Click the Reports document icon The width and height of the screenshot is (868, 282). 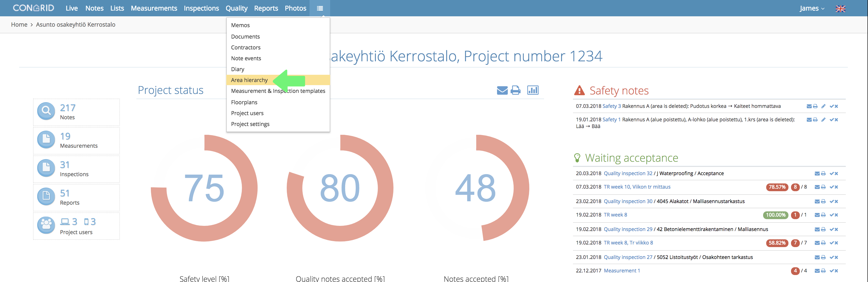point(46,196)
